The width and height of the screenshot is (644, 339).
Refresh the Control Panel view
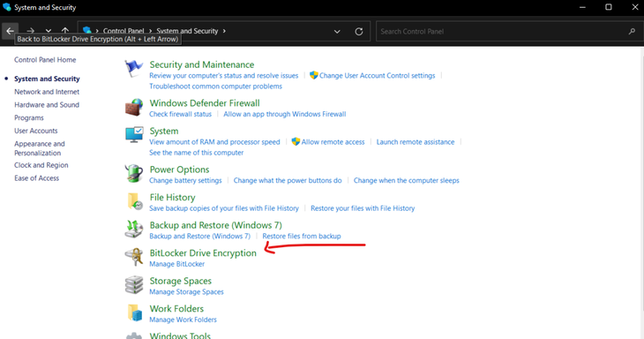click(358, 31)
